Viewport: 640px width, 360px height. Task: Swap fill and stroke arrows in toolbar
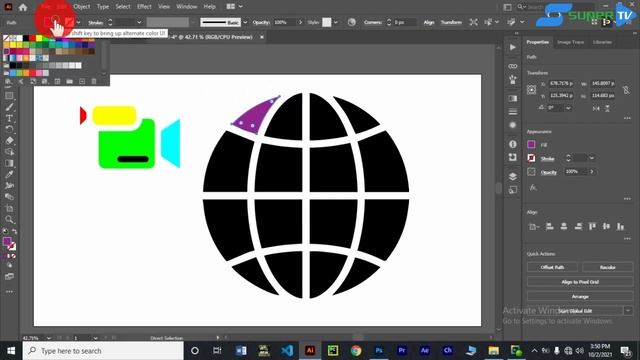click(14, 231)
